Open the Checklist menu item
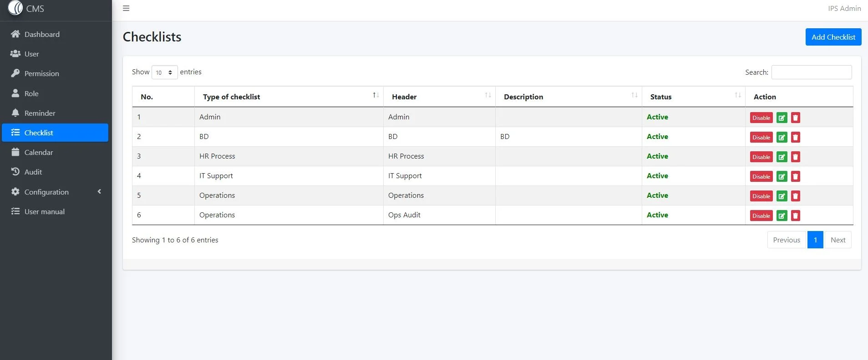The height and width of the screenshot is (360, 868). coord(55,133)
